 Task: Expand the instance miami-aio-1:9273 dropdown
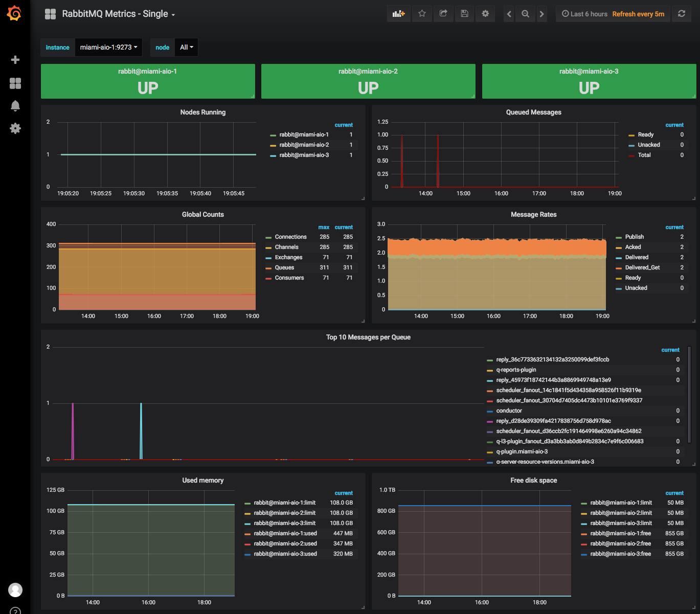point(108,47)
